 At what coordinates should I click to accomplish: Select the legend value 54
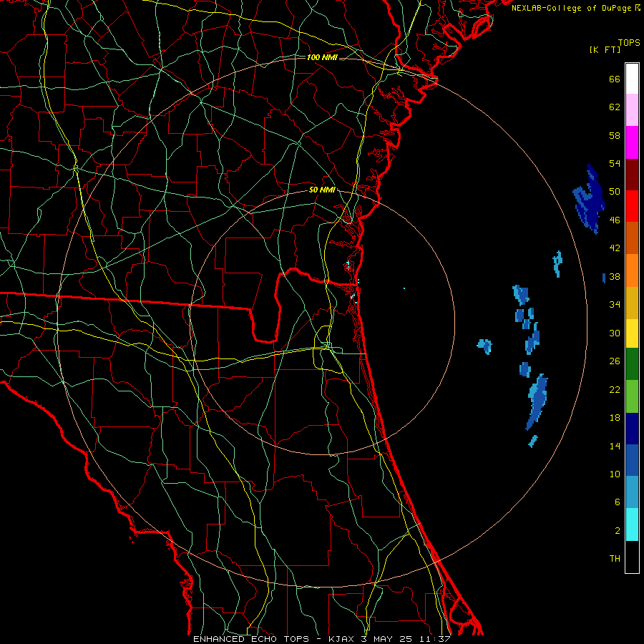[615, 163]
